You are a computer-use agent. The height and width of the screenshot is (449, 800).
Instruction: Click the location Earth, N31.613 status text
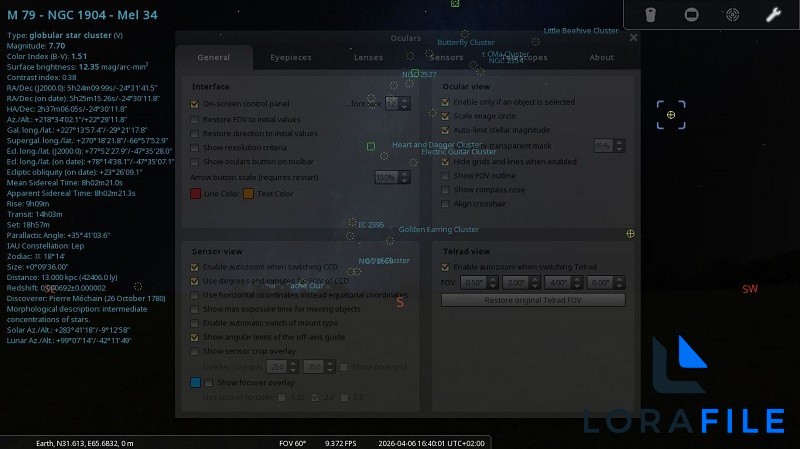coord(85,443)
